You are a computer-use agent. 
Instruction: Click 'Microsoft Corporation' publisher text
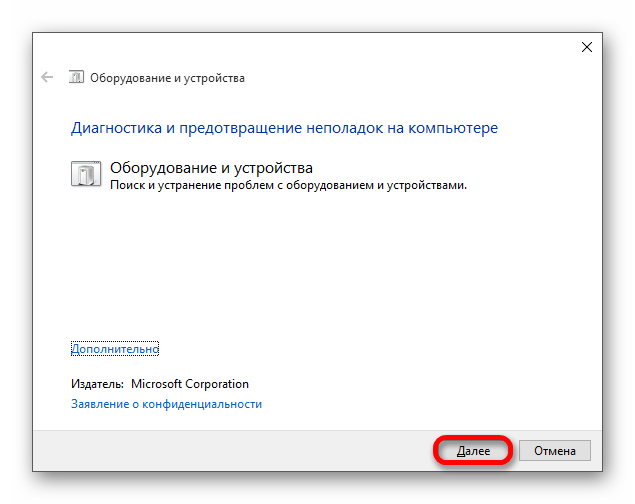click(190, 384)
